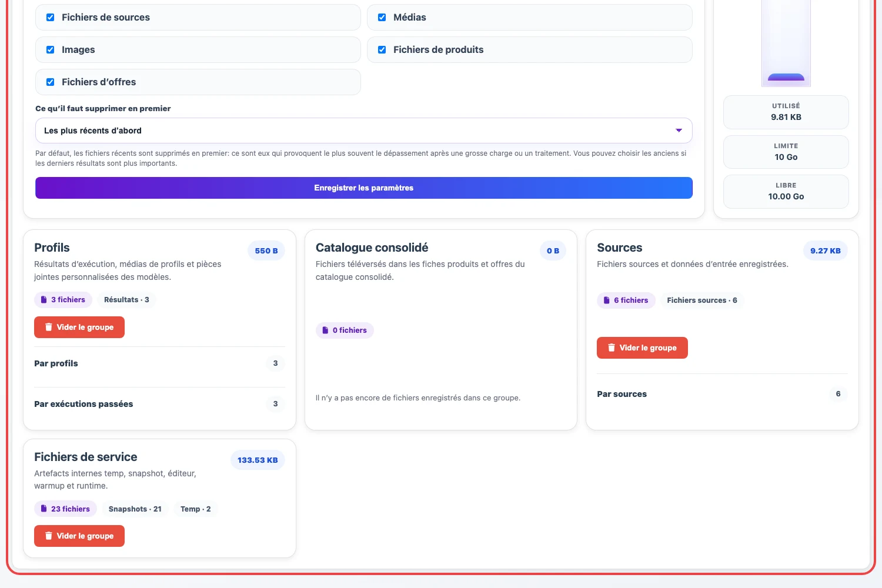Toggle the Fichiers d'offres checkbox
The width and height of the screenshot is (882, 588).
click(x=51, y=82)
